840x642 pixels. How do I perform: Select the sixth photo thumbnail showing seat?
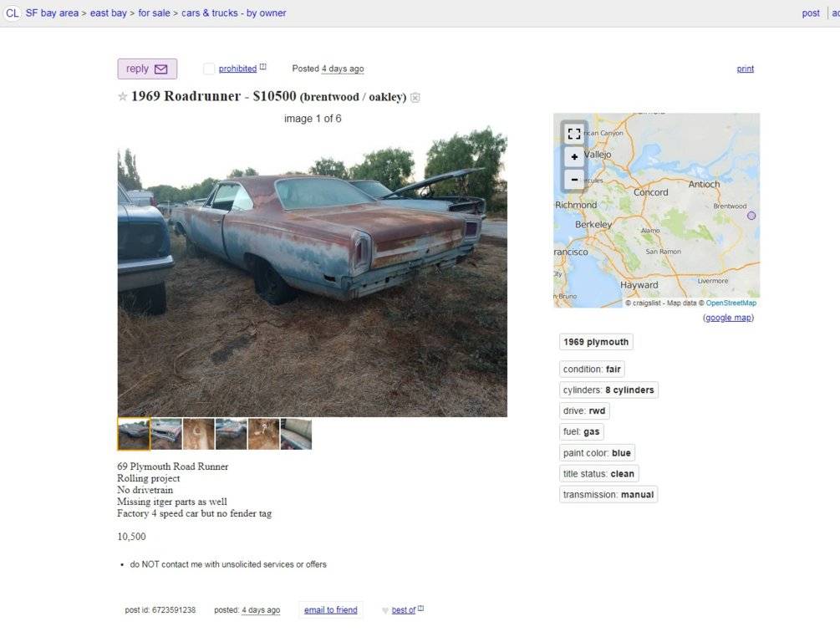296,434
